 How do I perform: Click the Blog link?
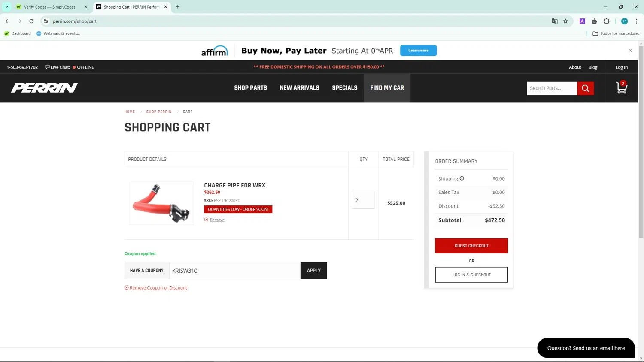click(x=593, y=67)
